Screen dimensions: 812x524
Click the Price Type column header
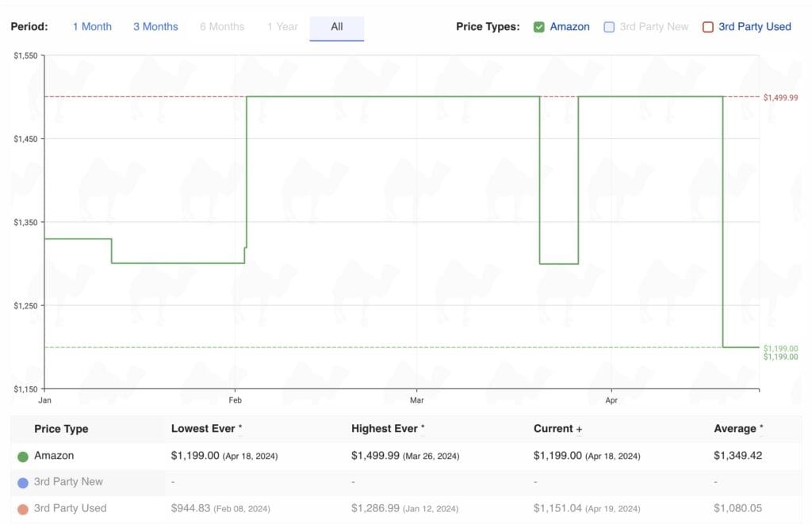tap(61, 429)
